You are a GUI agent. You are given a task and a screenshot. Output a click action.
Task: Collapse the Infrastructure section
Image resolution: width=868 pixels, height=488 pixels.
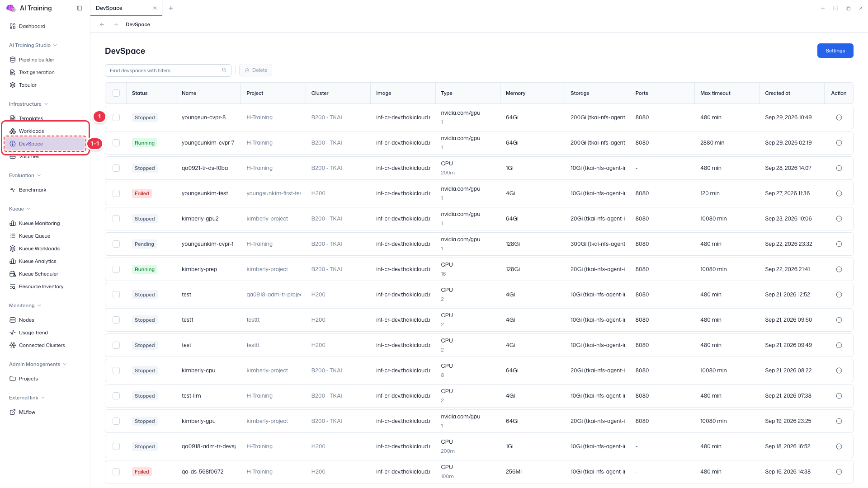[28, 104]
